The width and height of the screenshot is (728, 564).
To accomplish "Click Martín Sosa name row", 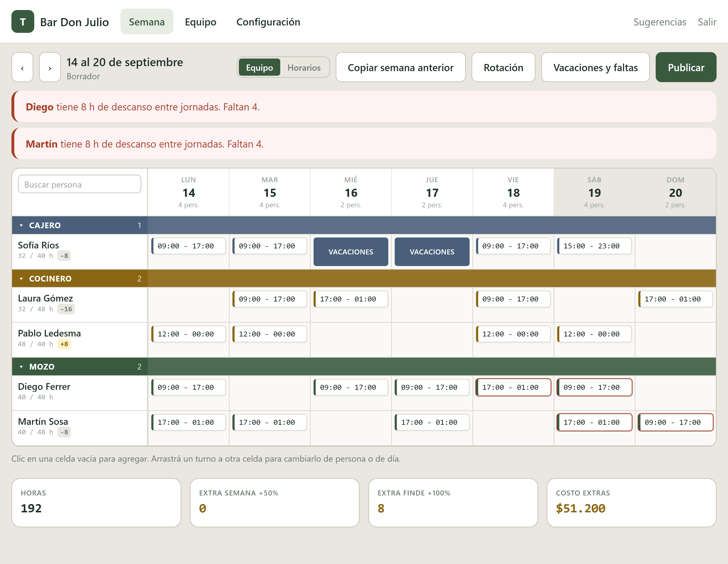I will [80, 428].
